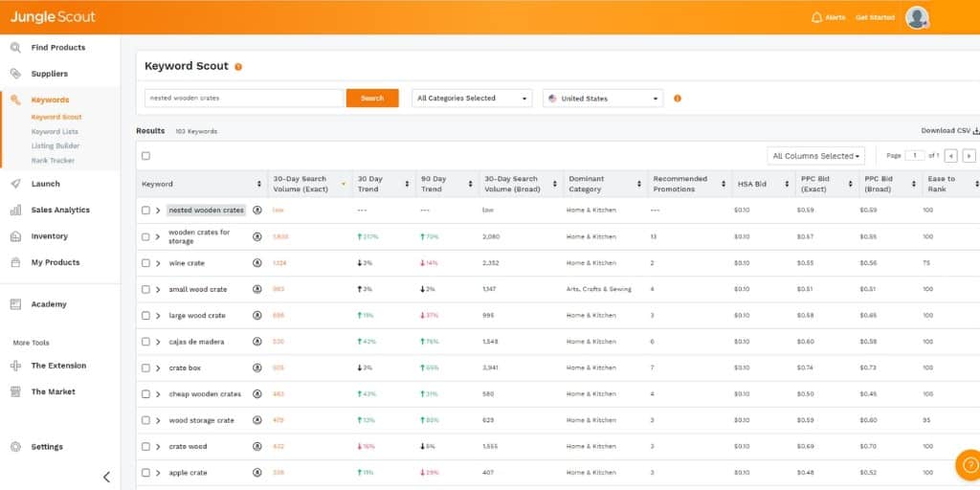This screenshot has height=490, width=980.
Task: Click circular icon next to wine crate
Action: point(256,263)
